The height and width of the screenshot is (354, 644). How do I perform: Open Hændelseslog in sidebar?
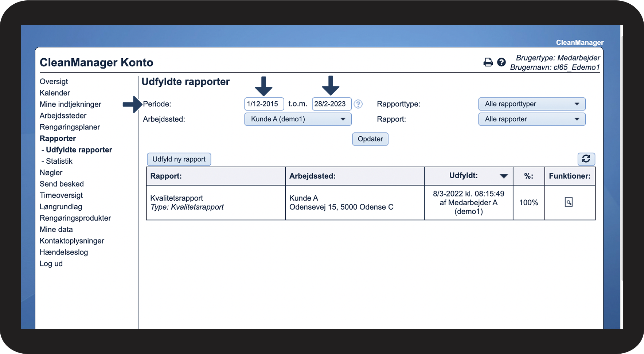coord(64,252)
